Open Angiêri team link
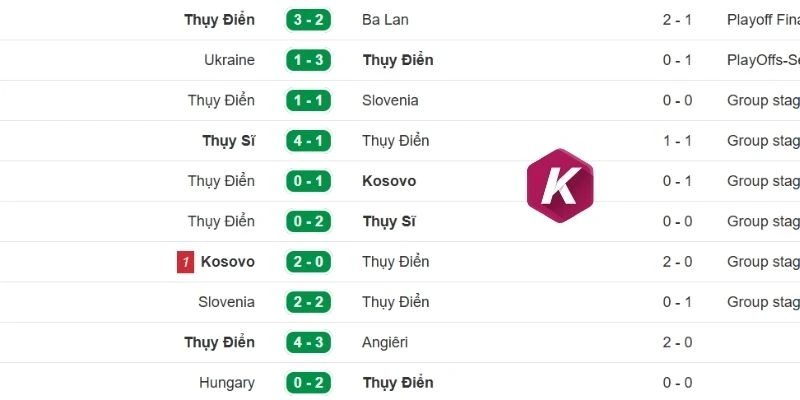The width and height of the screenshot is (800, 400). [385, 342]
